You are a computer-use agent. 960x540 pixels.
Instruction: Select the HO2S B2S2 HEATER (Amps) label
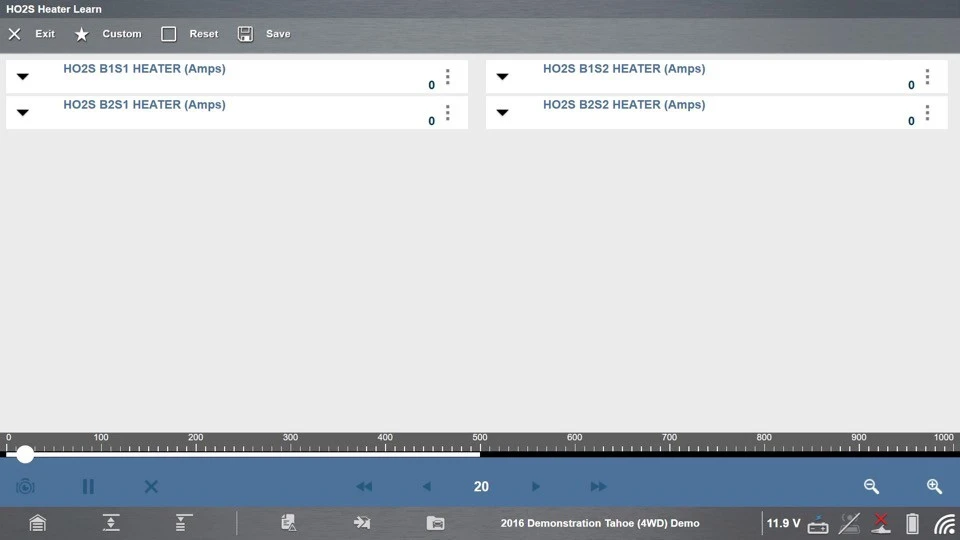point(624,105)
